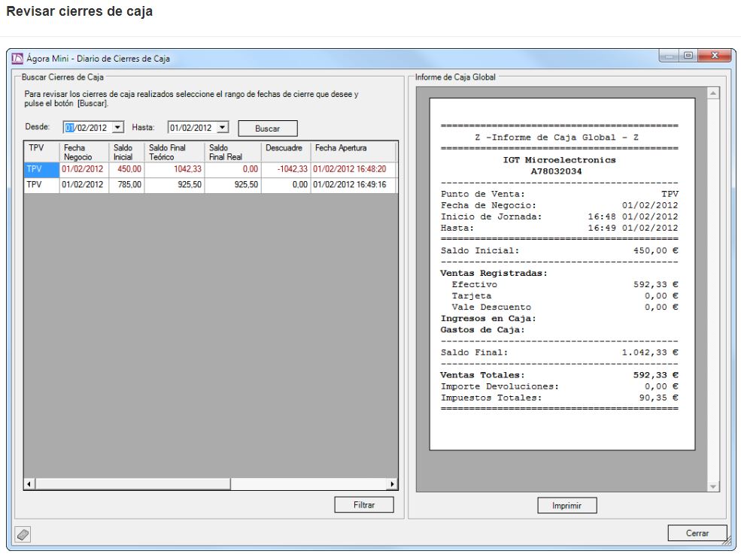This screenshot has width=741, height=560.
Task: Click the Z -Informe de Caja Global title
Action: [x=557, y=138]
